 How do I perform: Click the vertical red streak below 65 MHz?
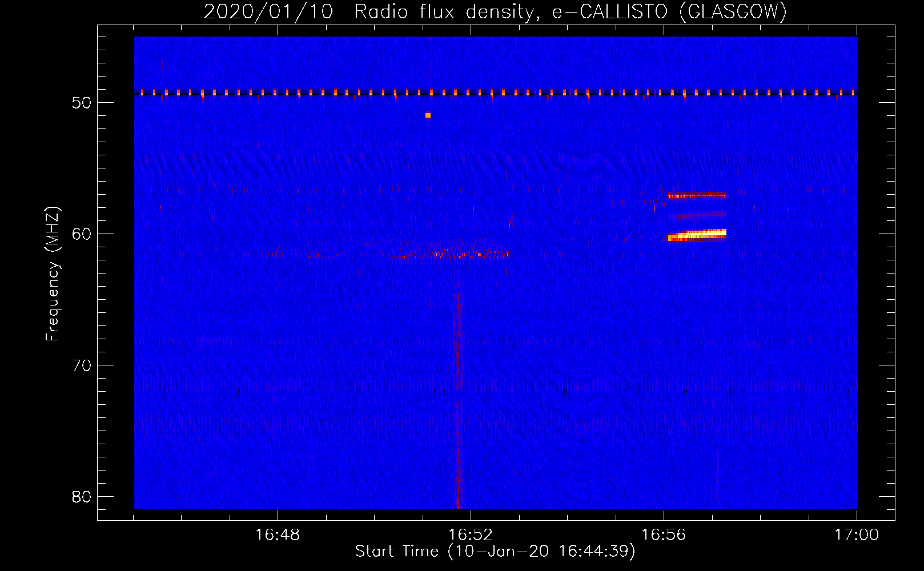[x=457, y=400]
